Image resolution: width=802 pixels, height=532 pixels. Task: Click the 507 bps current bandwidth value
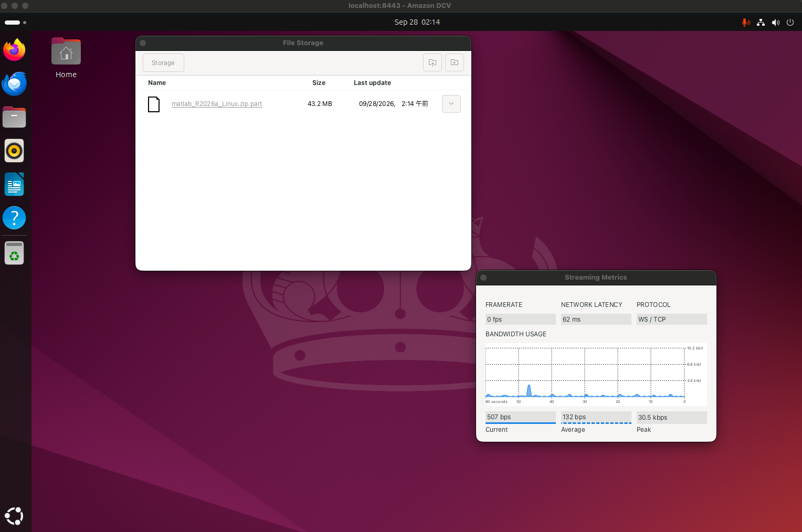tap(520, 417)
